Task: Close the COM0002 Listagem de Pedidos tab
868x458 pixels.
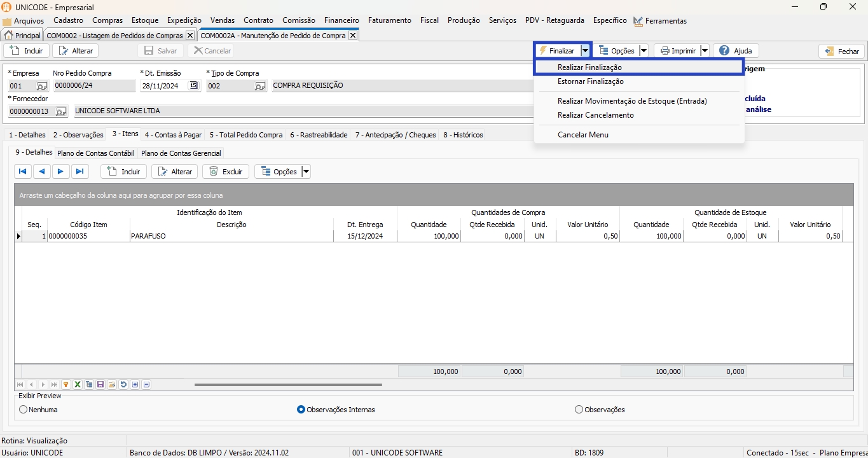Action: (189, 36)
